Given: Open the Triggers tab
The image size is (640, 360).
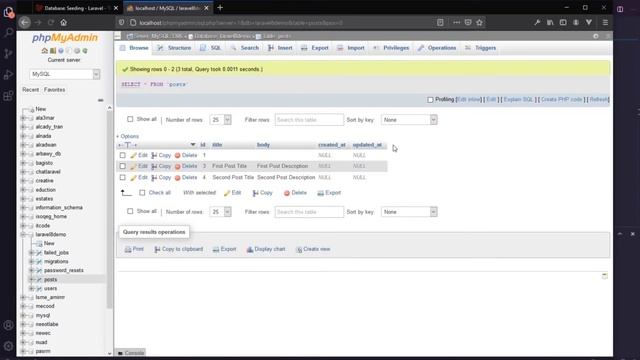Looking at the screenshot, I should pos(481,48).
